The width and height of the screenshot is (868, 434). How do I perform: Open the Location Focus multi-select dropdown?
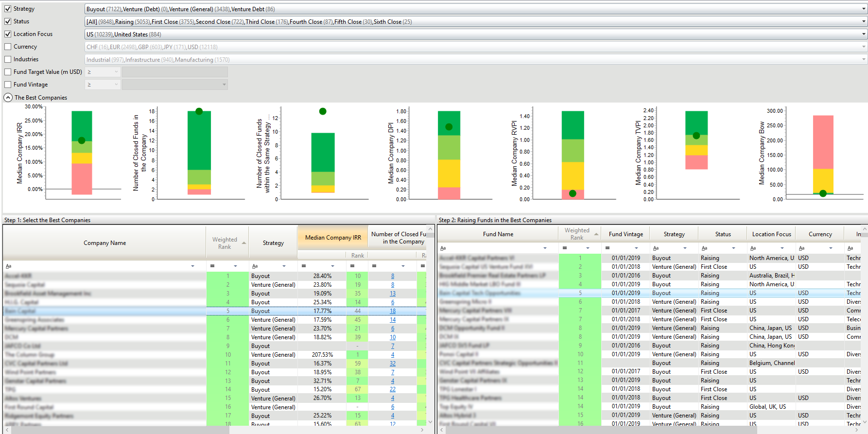coord(864,35)
